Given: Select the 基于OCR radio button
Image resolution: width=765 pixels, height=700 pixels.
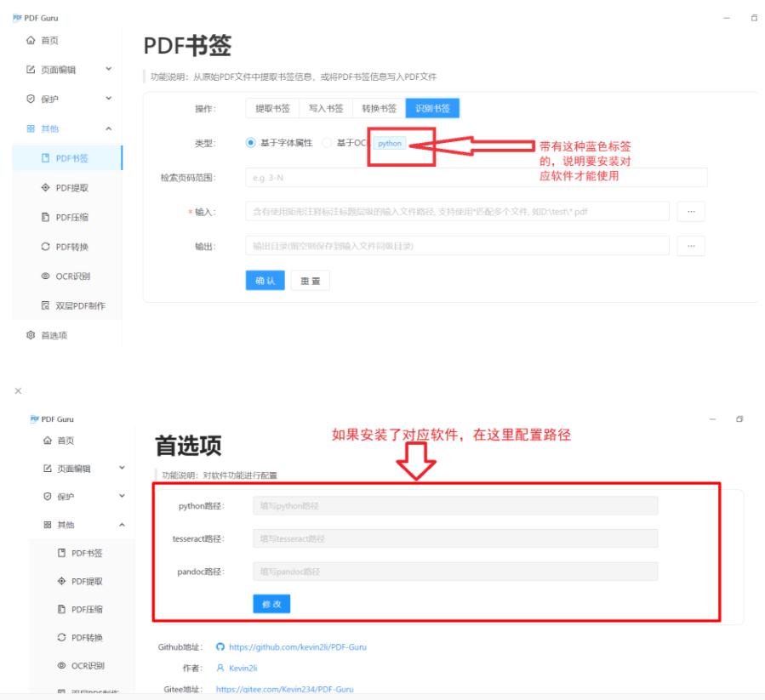Looking at the screenshot, I should tap(327, 143).
